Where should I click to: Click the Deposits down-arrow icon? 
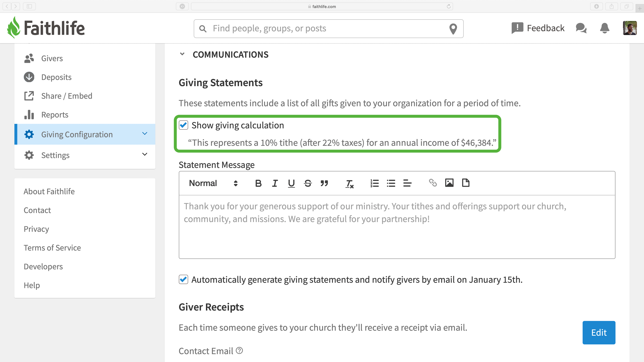29,77
